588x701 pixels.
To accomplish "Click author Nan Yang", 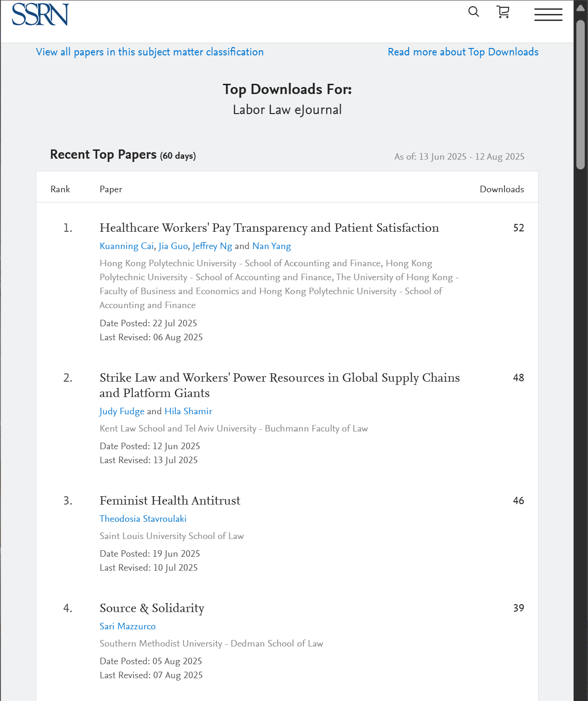I will [271, 246].
